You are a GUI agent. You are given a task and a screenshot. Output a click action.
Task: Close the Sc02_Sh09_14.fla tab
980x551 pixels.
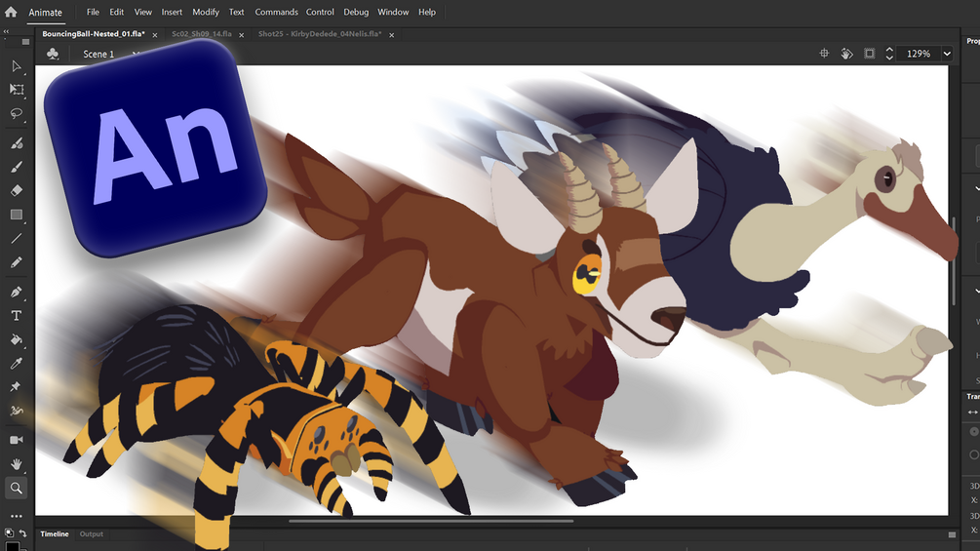click(241, 35)
